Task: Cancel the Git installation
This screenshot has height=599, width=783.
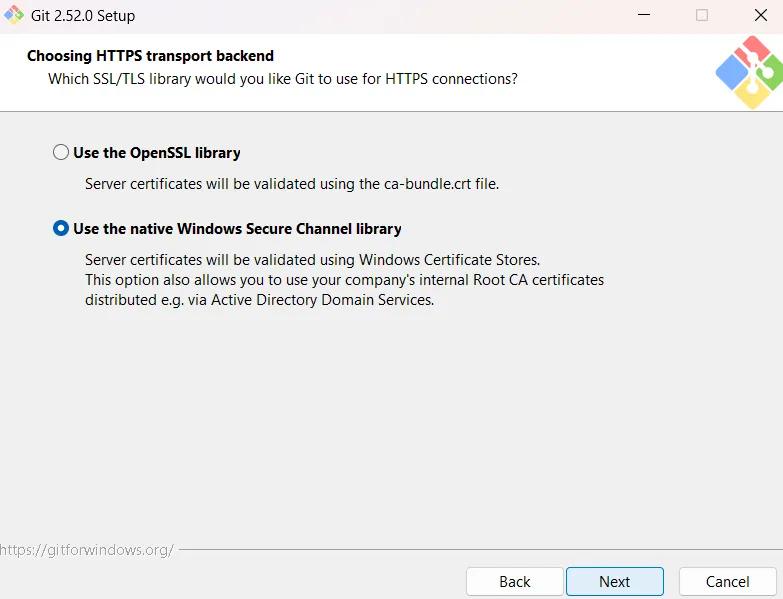Action: [x=727, y=581]
